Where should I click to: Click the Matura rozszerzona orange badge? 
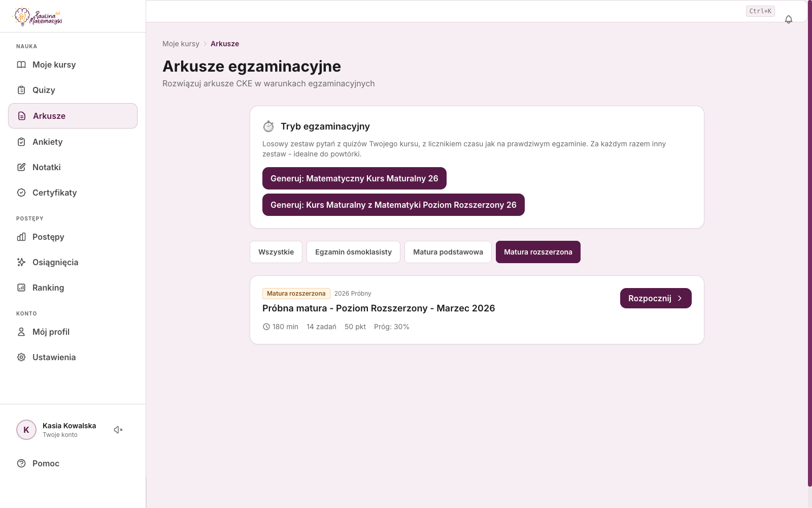(x=296, y=294)
